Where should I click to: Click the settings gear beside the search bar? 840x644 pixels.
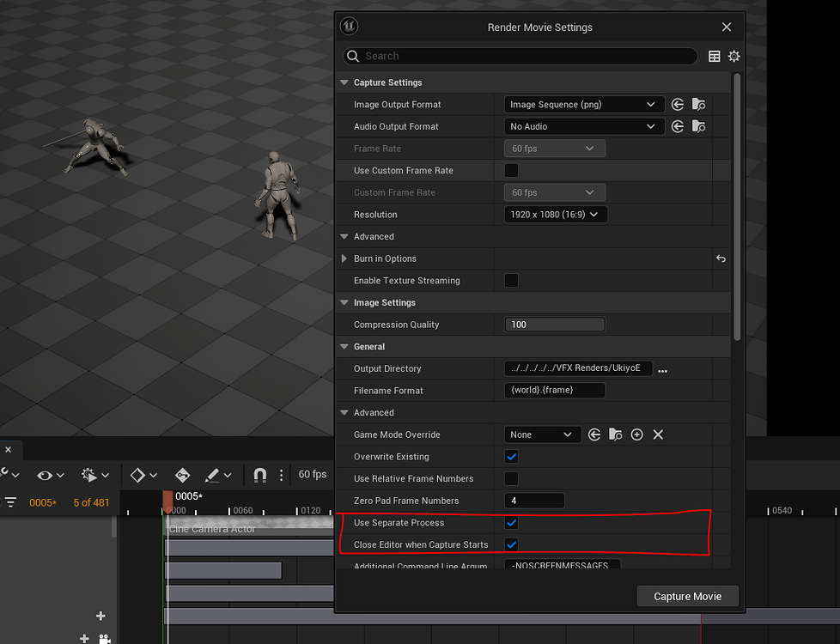(734, 56)
